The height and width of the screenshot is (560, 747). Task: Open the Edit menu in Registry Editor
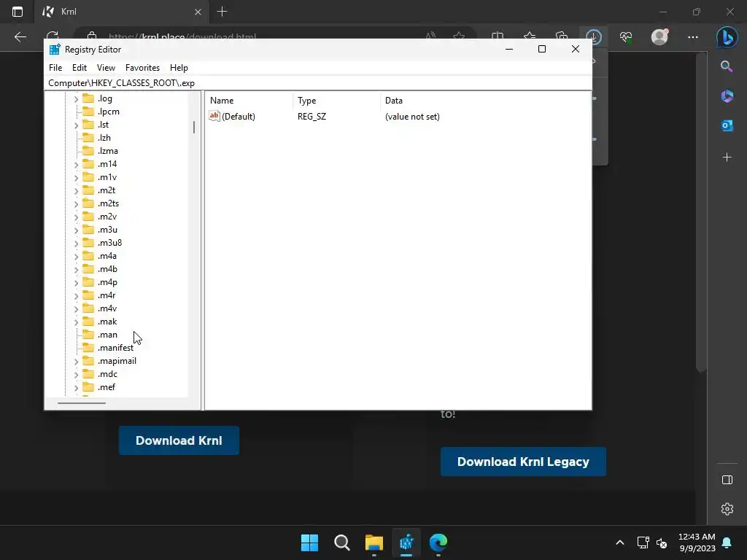click(x=79, y=68)
